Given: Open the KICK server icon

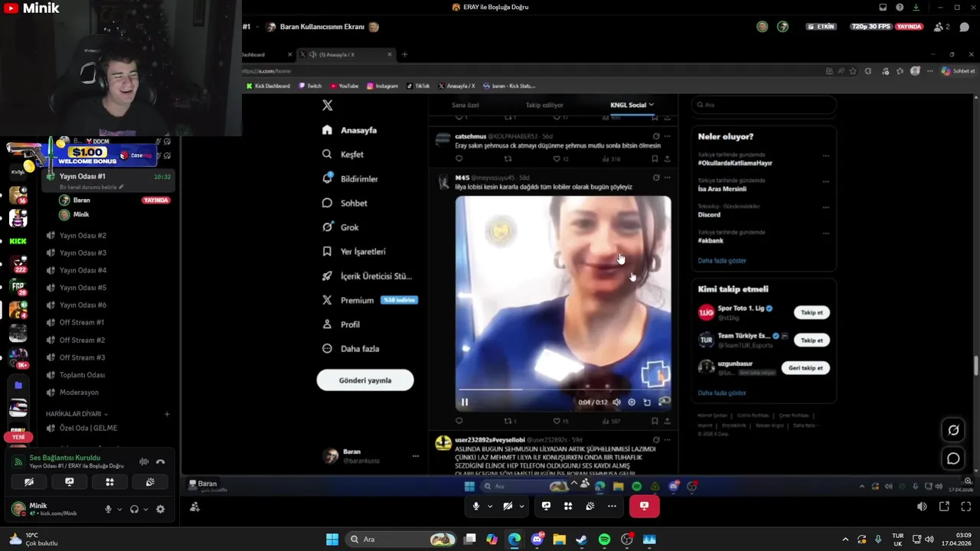Looking at the screenshot, I should click(x=18, y=241).
